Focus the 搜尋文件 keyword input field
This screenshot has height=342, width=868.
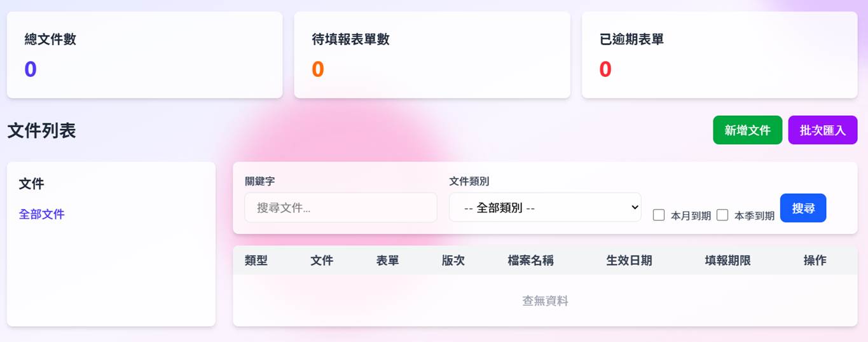click(341, 208)
